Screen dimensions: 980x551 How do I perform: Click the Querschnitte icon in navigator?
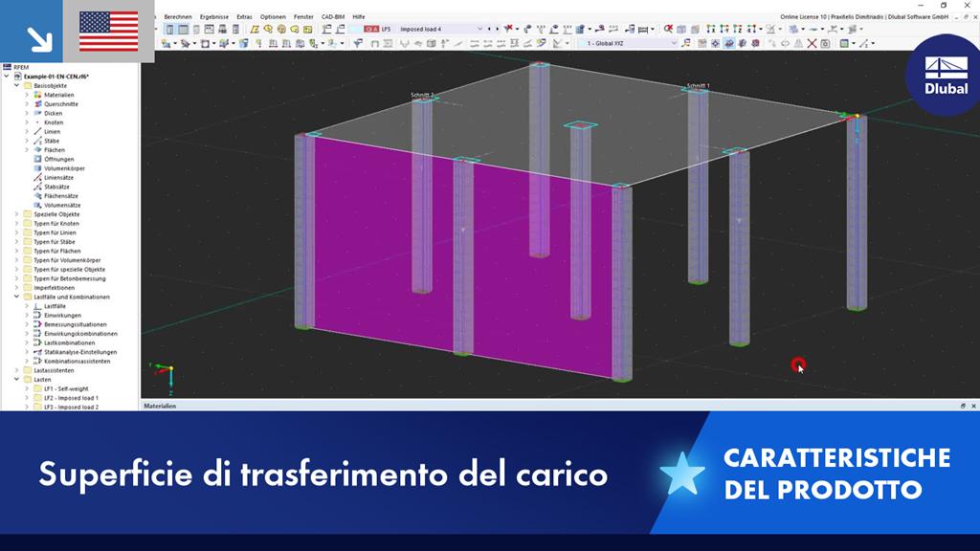click(x=37, y=103)
